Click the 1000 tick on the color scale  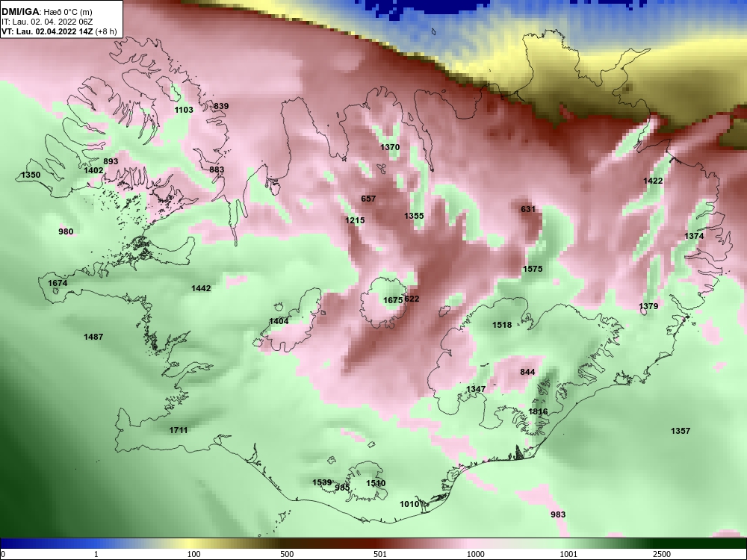[x=475, y=554]
